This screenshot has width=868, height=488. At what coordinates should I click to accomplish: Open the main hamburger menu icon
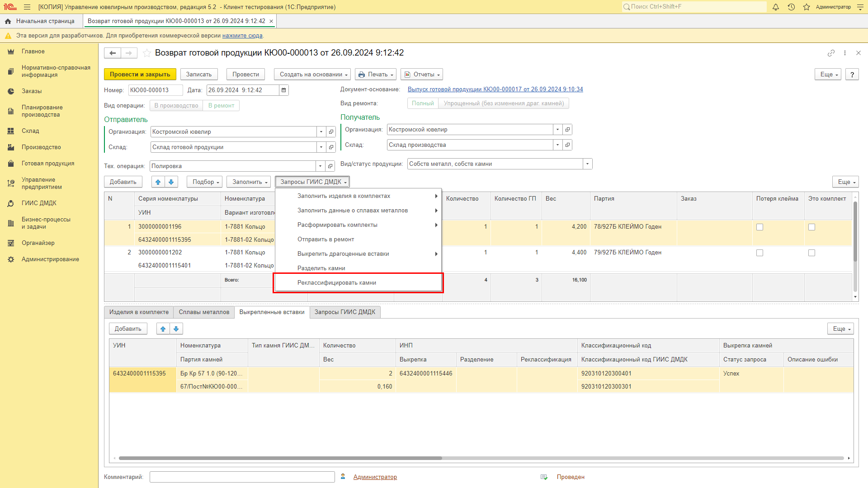(x=27, y=7)
